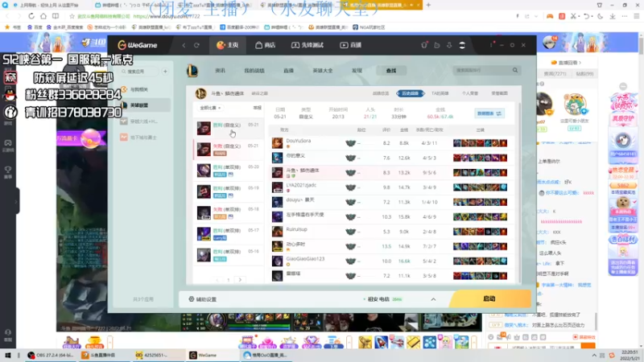Click the browser home icon
644x362 pixels.
pos(43,16)
